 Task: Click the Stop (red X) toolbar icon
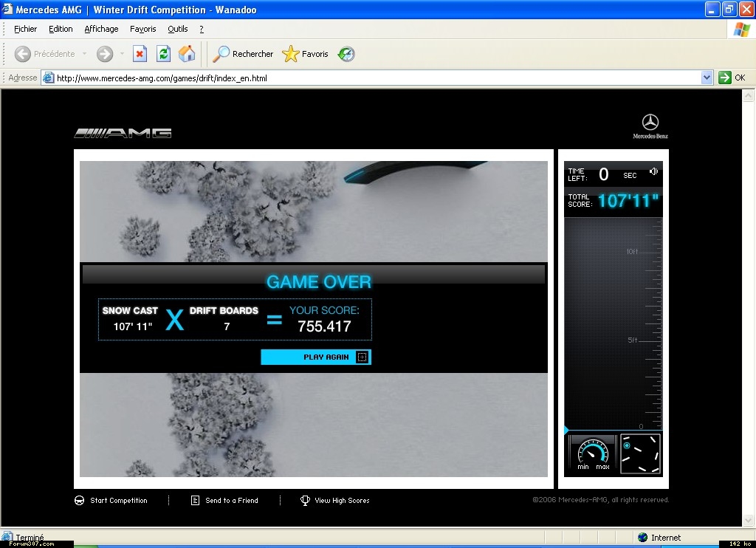pos(140,54)
